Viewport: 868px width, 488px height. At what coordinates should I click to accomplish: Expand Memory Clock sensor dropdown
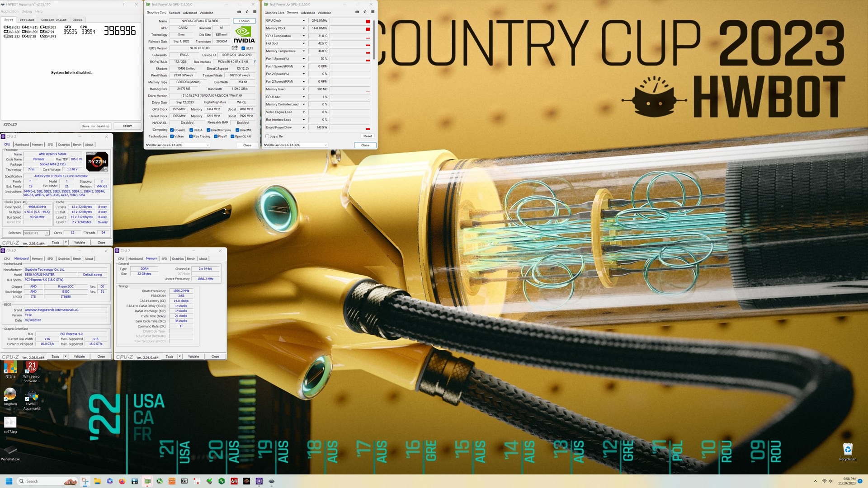tap(303, 28)
